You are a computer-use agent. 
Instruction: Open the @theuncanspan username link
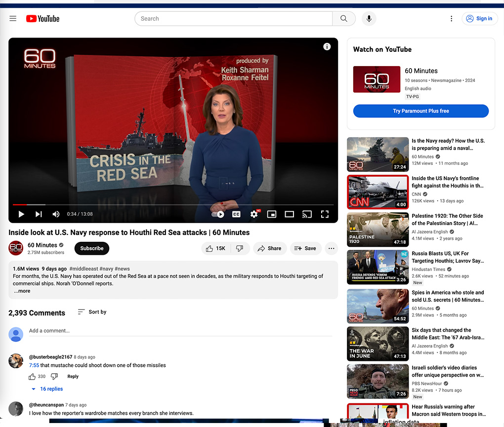pos(46,405)
